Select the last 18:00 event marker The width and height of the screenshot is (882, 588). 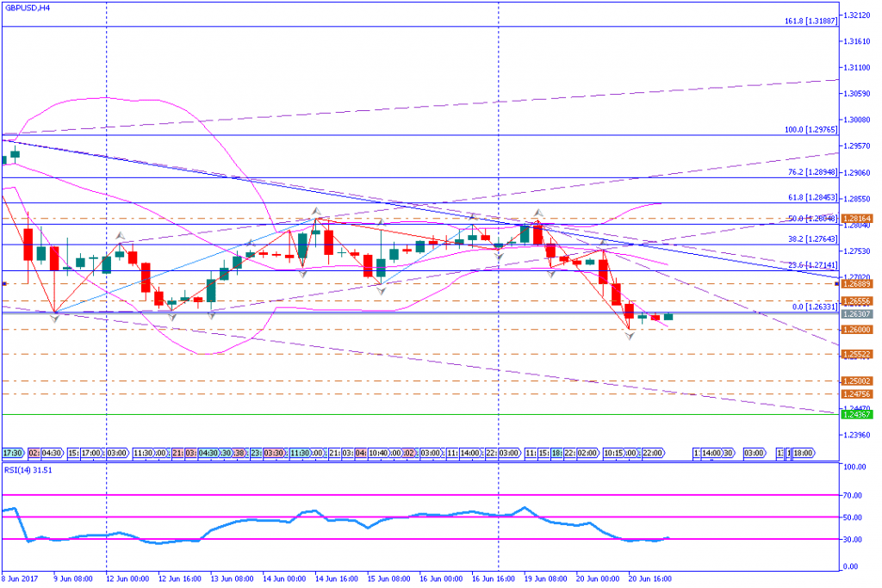click(x=803, y=452)
